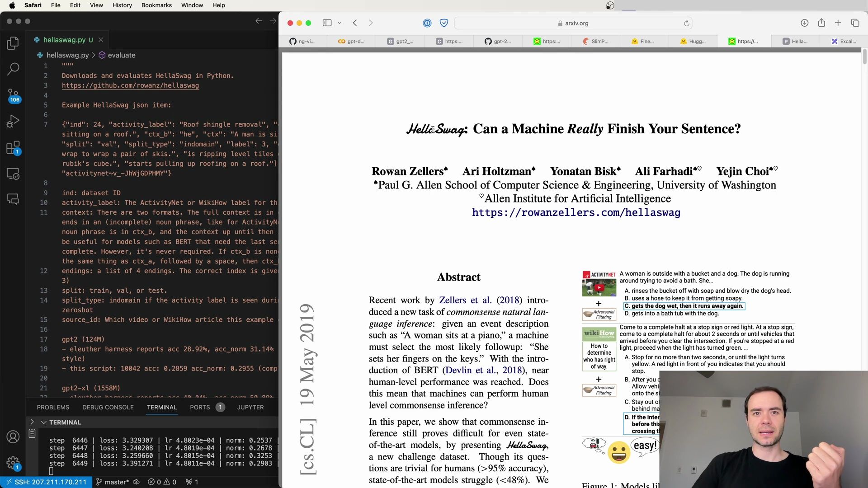The height and width of the screenshot is (488, 868).
Task: Close the hellaswag.py editor tab
Action: pos(101,40)
